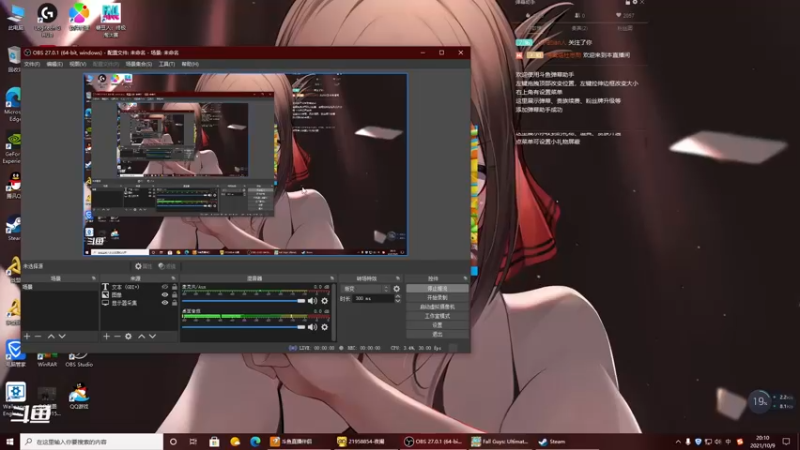Open the View menu in OBS
Screen dimensions: 800x450
[78, 64]
